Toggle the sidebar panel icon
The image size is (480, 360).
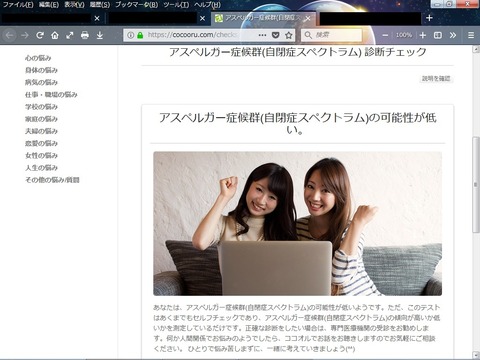[x=438, y=35]
